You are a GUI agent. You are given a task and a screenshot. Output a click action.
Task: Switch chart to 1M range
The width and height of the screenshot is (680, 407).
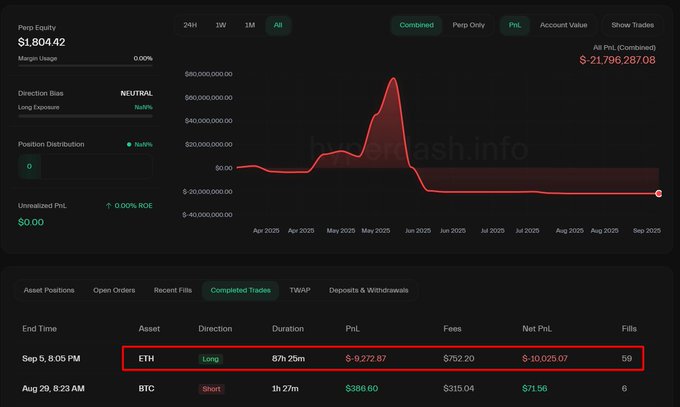click(250, 25)
